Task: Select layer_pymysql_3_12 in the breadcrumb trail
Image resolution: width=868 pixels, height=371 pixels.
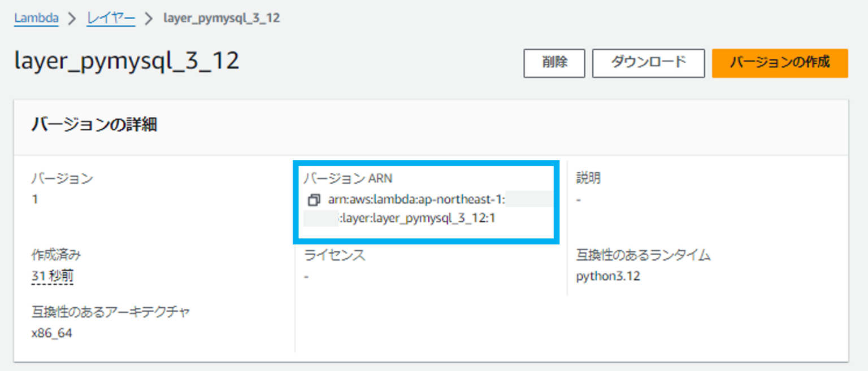Action: pyautogui.click(x=222, y=18)
